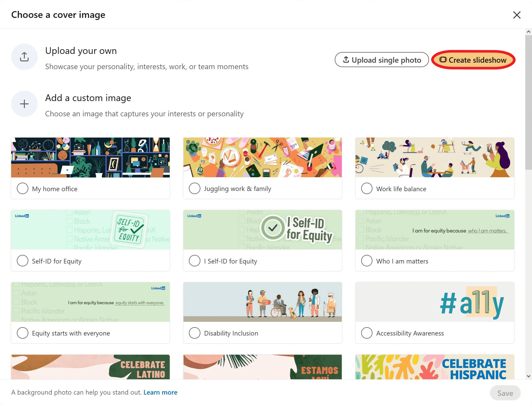Select the Juggling work & family cover option
The width and height of the screenshot is (532, 406).
(x=194, y=188)
